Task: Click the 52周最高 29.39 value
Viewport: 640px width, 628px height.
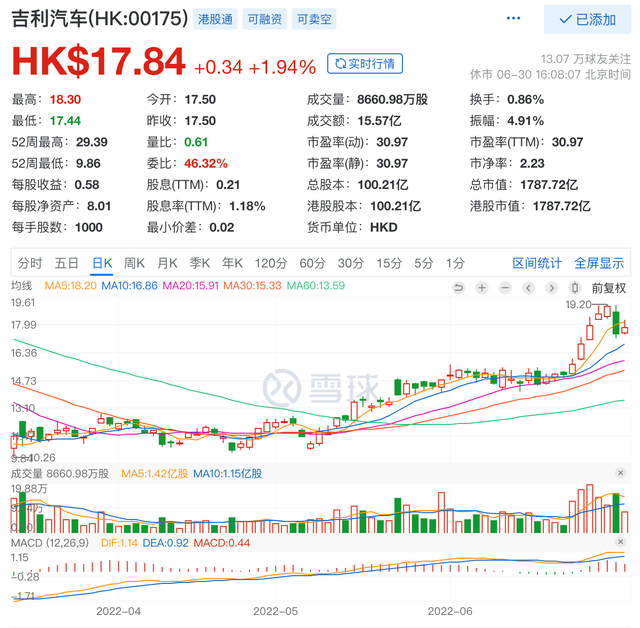Action: tap(91, 142)
